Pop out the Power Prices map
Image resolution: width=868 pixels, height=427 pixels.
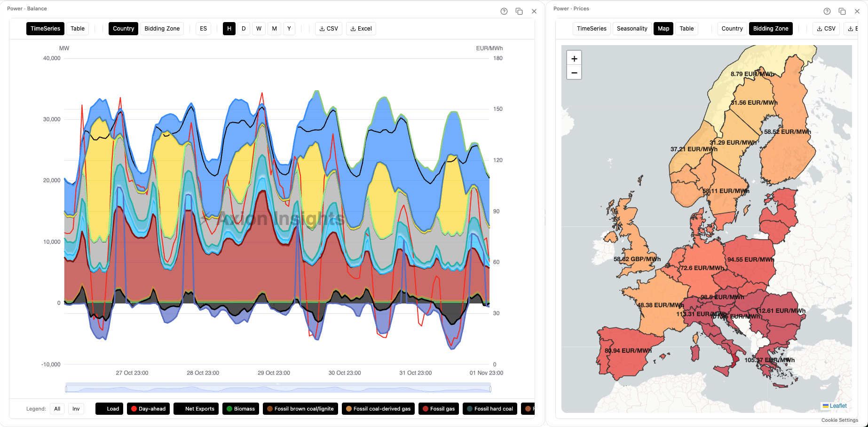coord(842,11)
